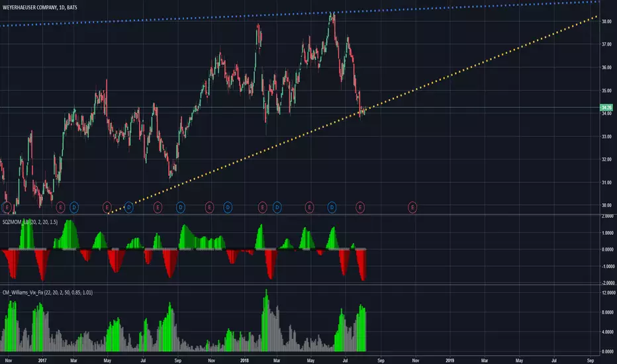Select the blue dotted resistance trendline

299,14
